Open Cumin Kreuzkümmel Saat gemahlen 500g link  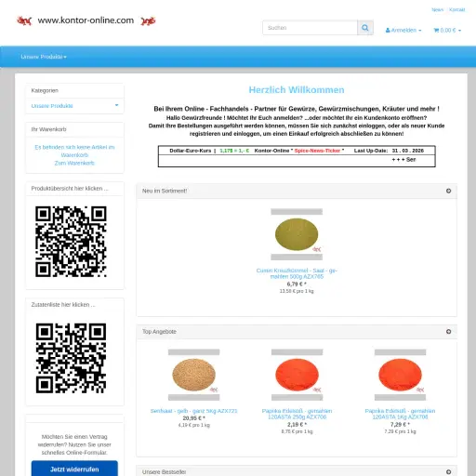click(x=297, y=273)
